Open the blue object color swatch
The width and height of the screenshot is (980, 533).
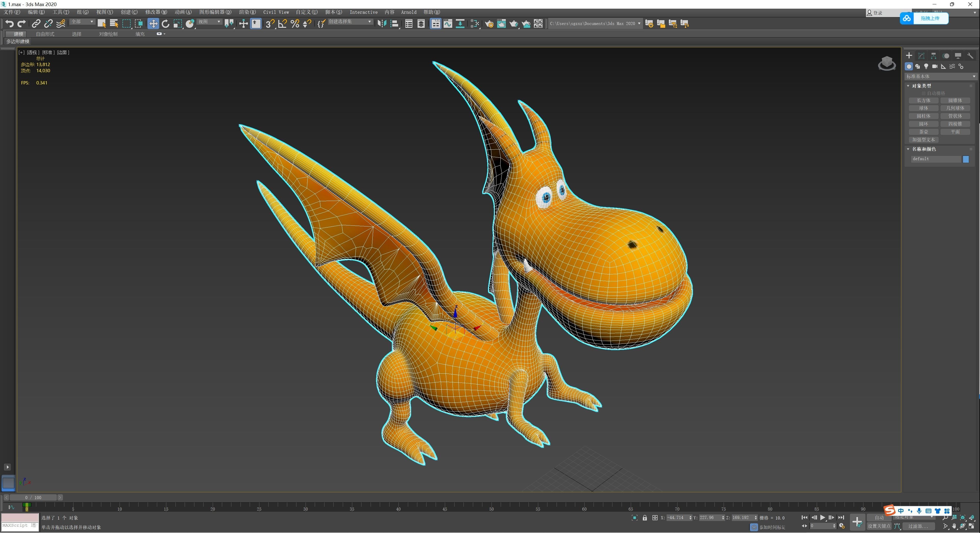965,159
